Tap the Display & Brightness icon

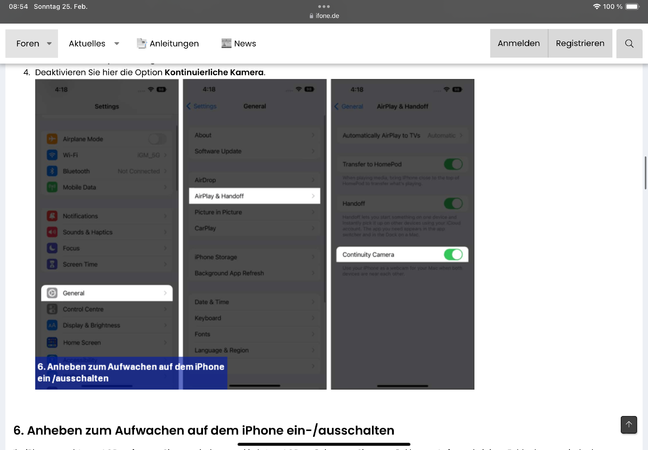52,325
